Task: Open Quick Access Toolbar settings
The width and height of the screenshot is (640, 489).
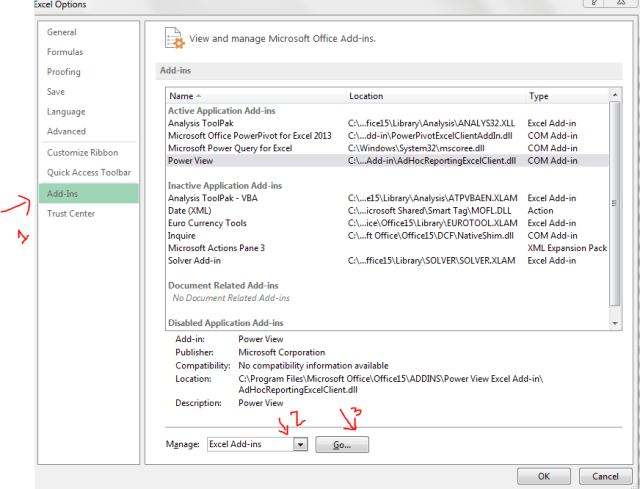Action: coord(89,172)
